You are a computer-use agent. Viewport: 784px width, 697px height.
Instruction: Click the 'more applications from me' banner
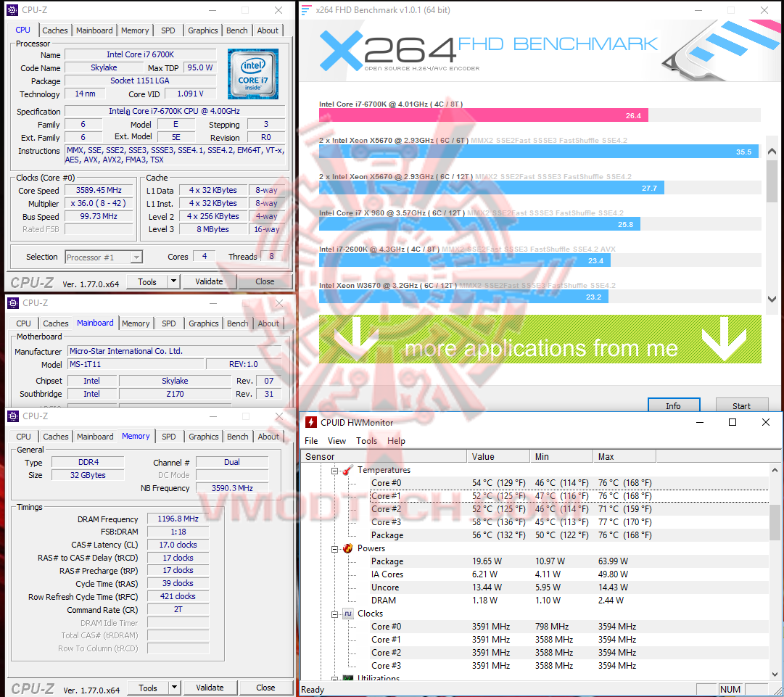point(540,339)
